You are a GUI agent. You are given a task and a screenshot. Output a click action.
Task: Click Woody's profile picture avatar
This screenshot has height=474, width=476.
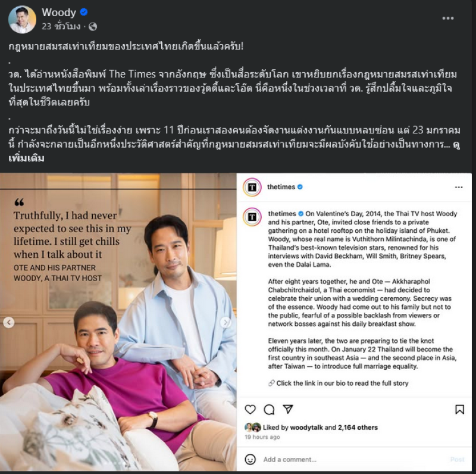22,20
